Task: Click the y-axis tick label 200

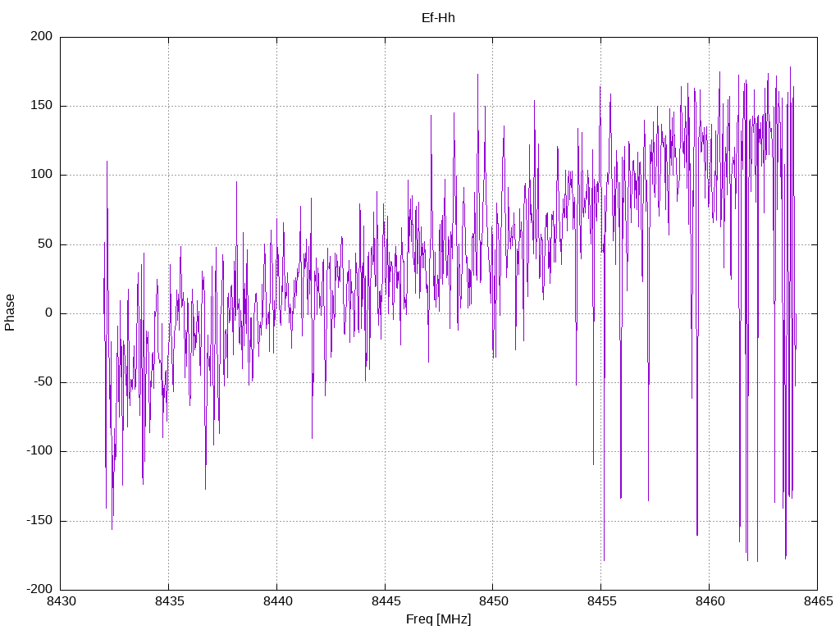Action: pos(42,36)
